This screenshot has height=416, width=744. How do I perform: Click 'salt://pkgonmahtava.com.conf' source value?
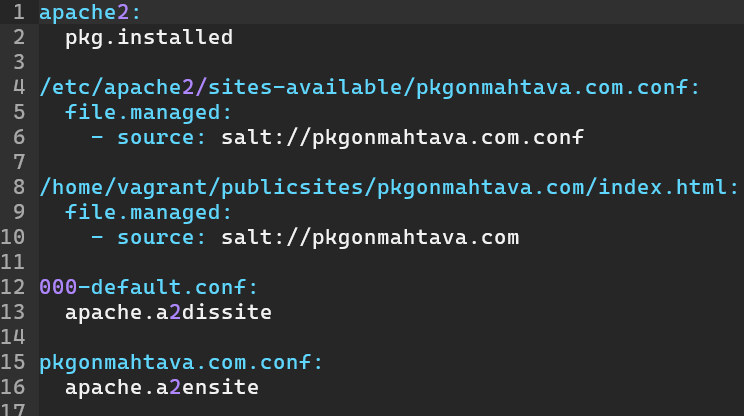click(402, 138)
